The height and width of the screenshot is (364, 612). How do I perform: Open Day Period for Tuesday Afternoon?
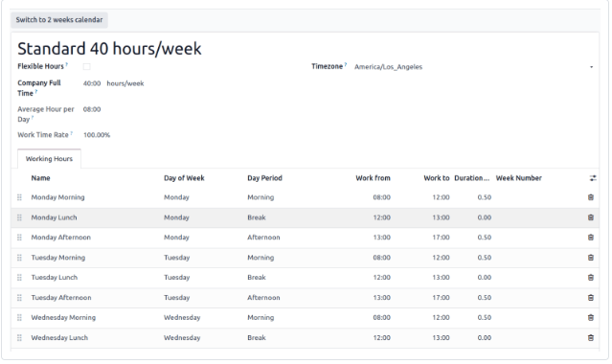click(x=263, y=298)
